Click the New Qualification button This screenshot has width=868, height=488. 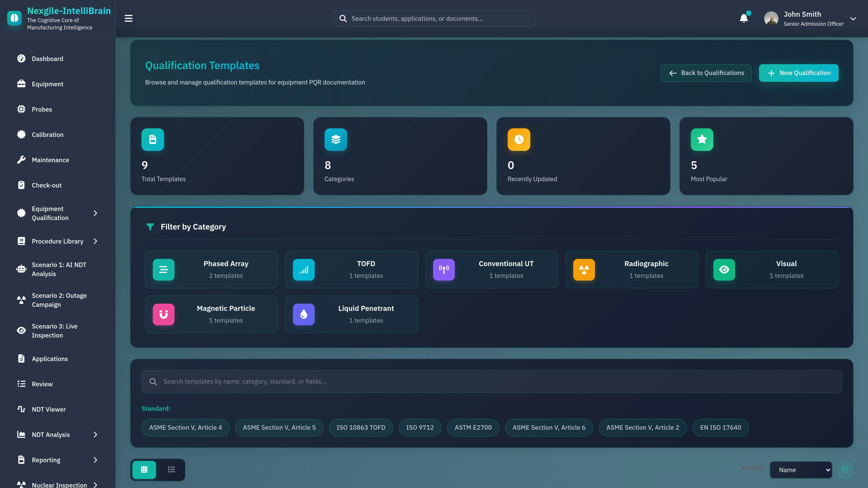[x=798, y=73]
